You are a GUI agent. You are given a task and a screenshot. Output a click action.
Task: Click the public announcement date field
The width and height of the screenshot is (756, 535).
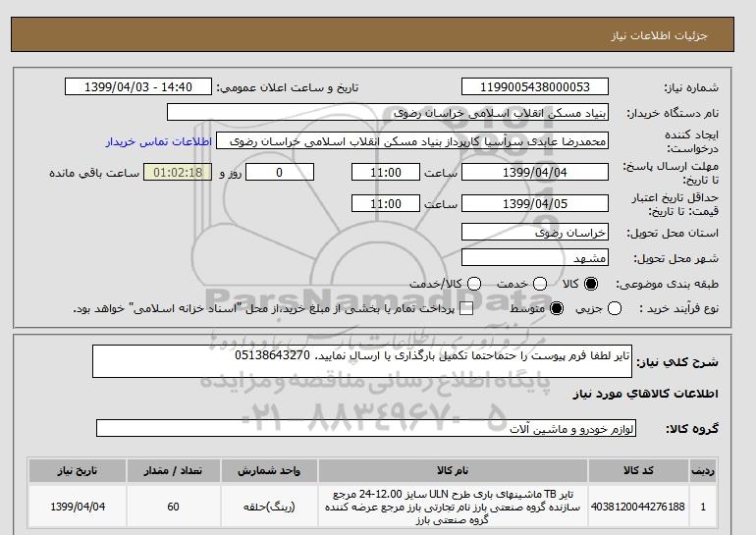[x=138, y=86]
